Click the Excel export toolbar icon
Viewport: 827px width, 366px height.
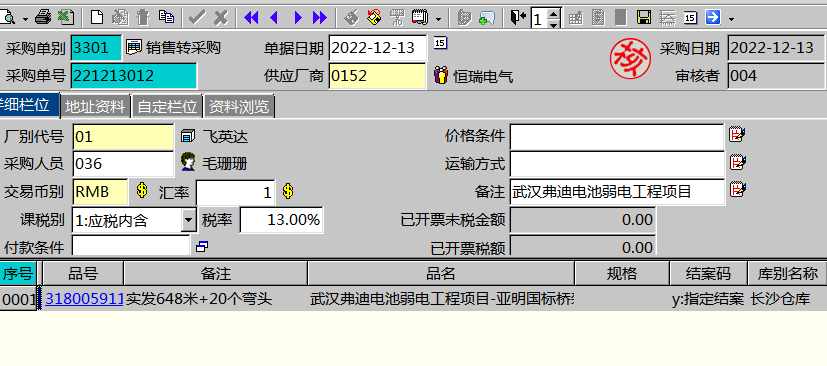[66, 18]
